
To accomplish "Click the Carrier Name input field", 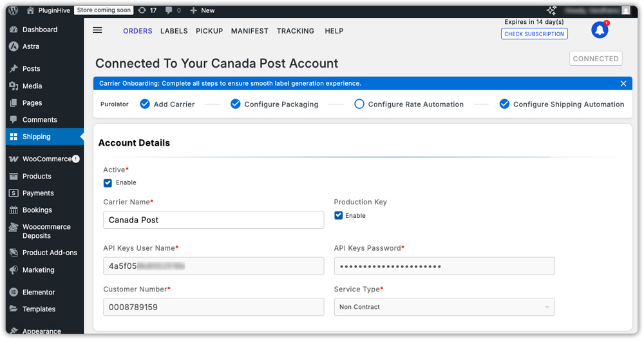I will pyautogui.click(x=214, y=220).
